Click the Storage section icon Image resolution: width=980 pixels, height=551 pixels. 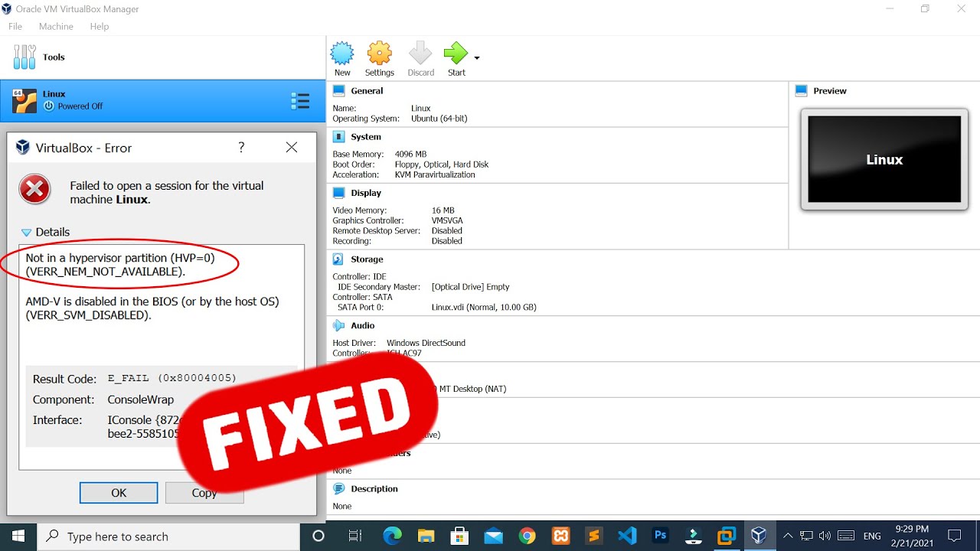tap(339, 259)
